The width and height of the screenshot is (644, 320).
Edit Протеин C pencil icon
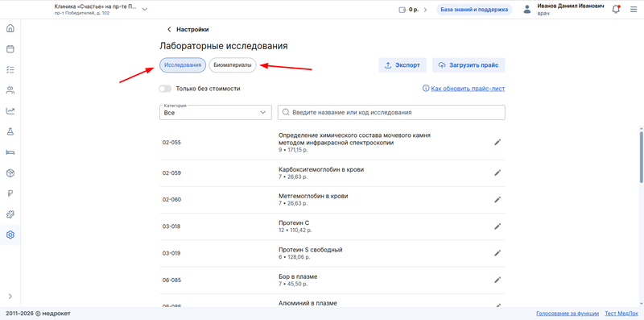tap(497, 226)
